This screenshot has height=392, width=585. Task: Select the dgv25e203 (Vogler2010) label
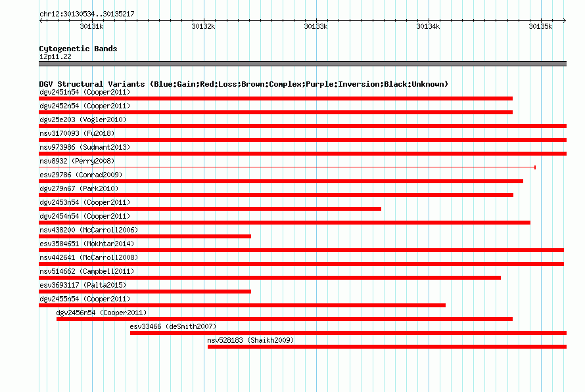[83, 120]
